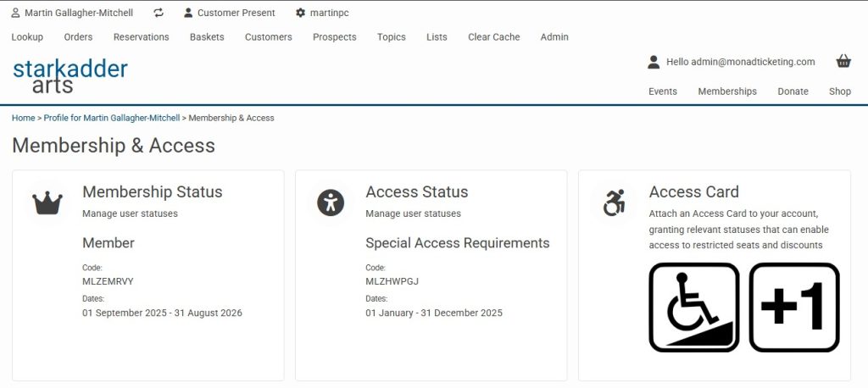Select the wheelchair ramp access symbol

point(694,307)
